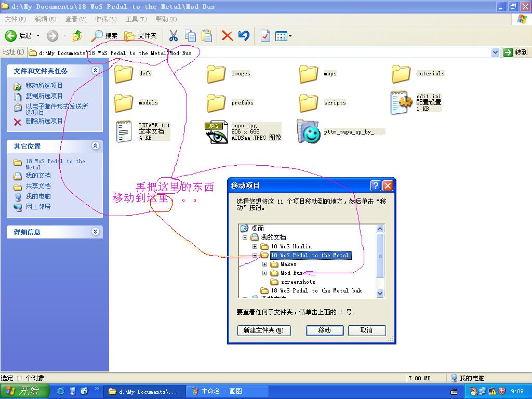Expand the 详细信息 panel

pos(96,231)
